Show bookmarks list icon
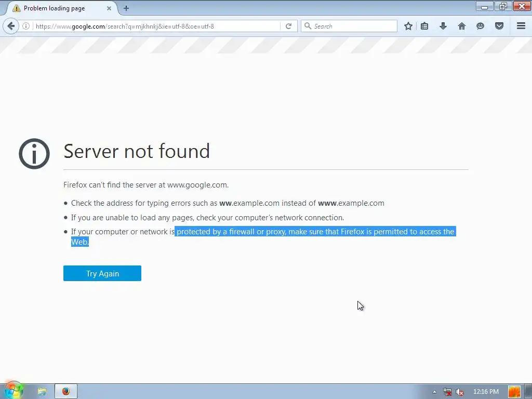The image size is (532, 399). tap(424, 26)
